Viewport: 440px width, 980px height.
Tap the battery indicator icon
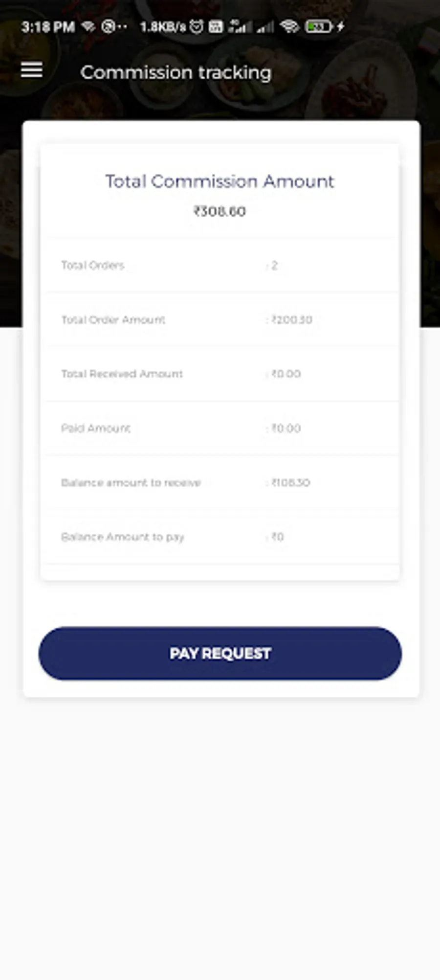pos(318,26)
